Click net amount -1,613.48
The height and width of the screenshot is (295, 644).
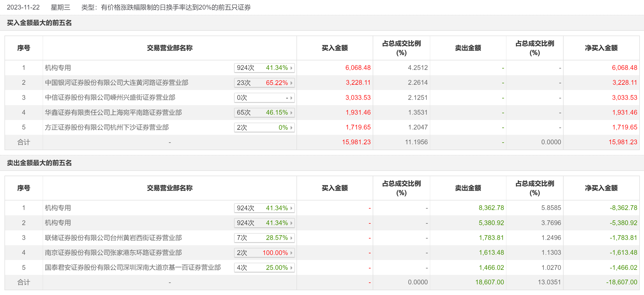click(x=624, y=252)
